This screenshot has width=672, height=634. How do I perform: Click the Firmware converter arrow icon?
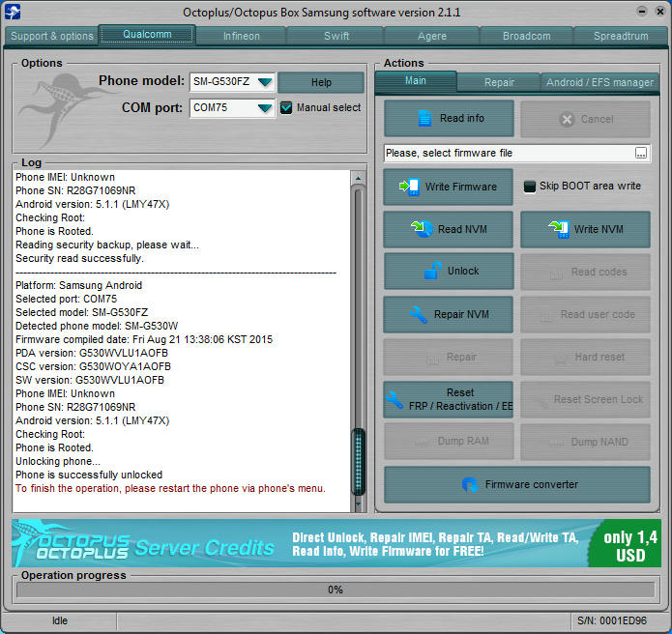pos(470,484)
